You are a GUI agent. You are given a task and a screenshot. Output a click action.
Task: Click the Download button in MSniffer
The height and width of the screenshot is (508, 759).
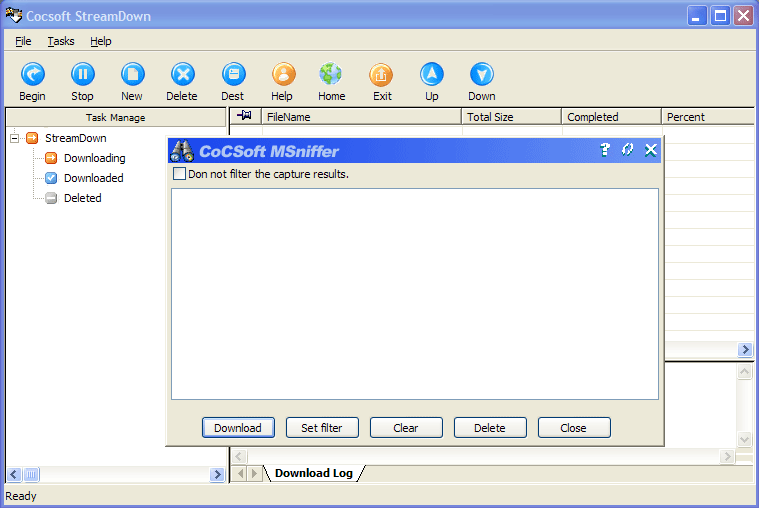(238, 428)
